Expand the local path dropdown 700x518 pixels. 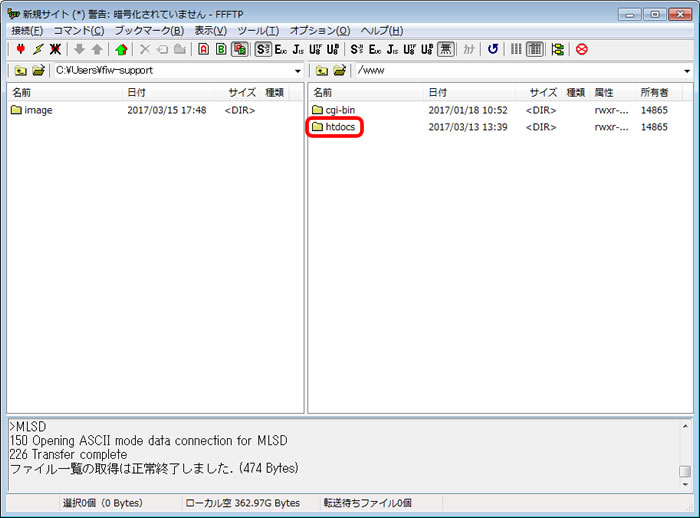pyautogui.click(x=297, y=72)
